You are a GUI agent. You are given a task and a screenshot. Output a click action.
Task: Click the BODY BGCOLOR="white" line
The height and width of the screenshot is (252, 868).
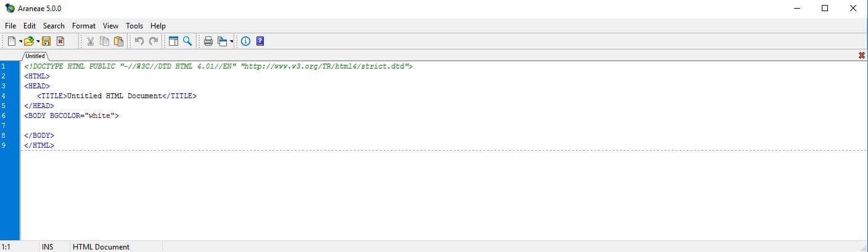(72, 115)
